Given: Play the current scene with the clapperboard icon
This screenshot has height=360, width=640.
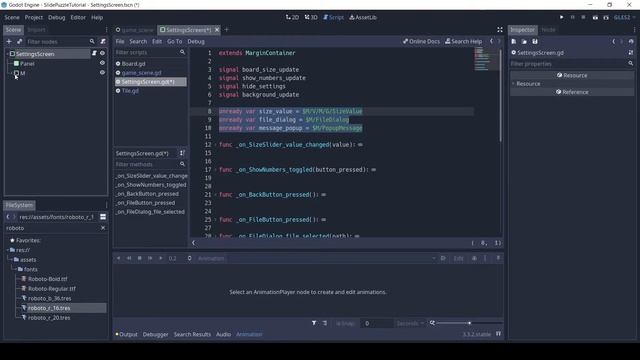Looking at the screenshot, I should click(x=595, y=18).
